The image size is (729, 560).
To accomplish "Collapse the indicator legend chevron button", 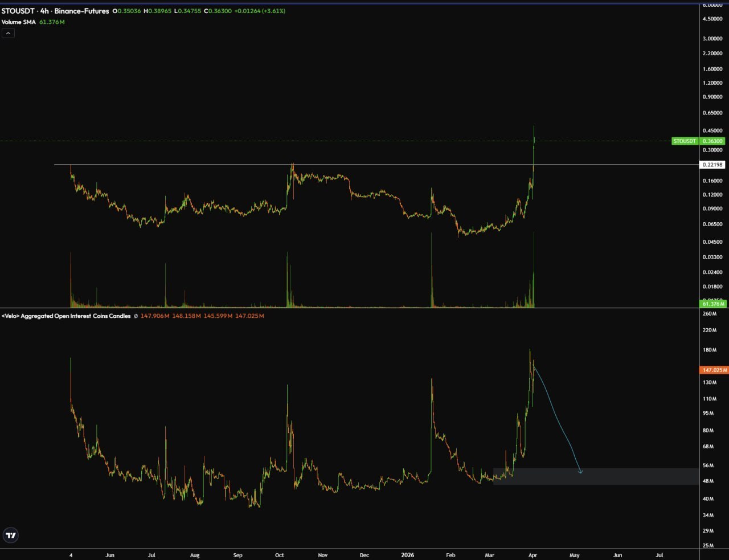I will (x=8, y=33).
